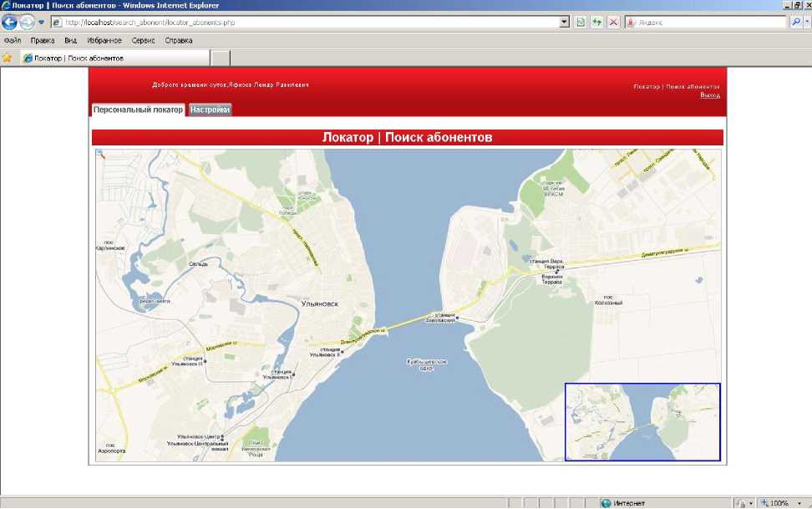The image size is (812, 509).
Task: Open the Вид menu
Action: click(x=70, y=40)
